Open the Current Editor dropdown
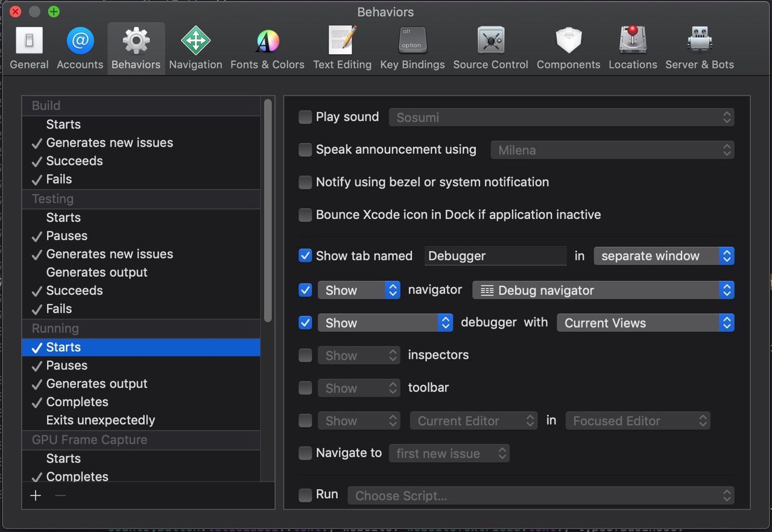The image size is (772, 532). point(473,420)
